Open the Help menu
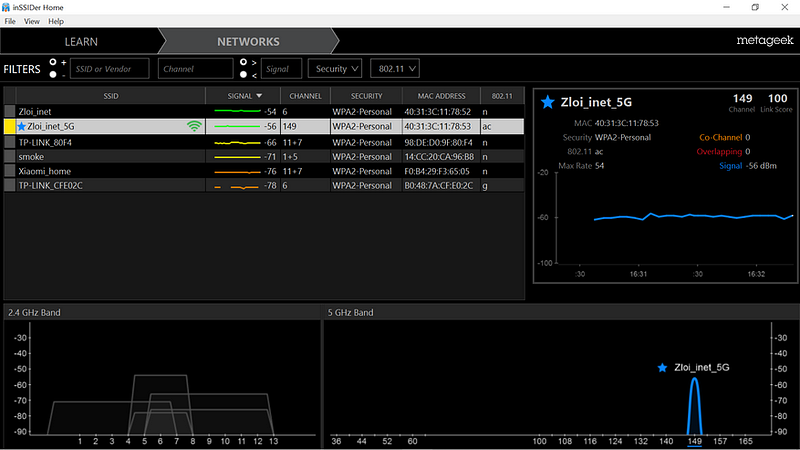 (56, 21)
